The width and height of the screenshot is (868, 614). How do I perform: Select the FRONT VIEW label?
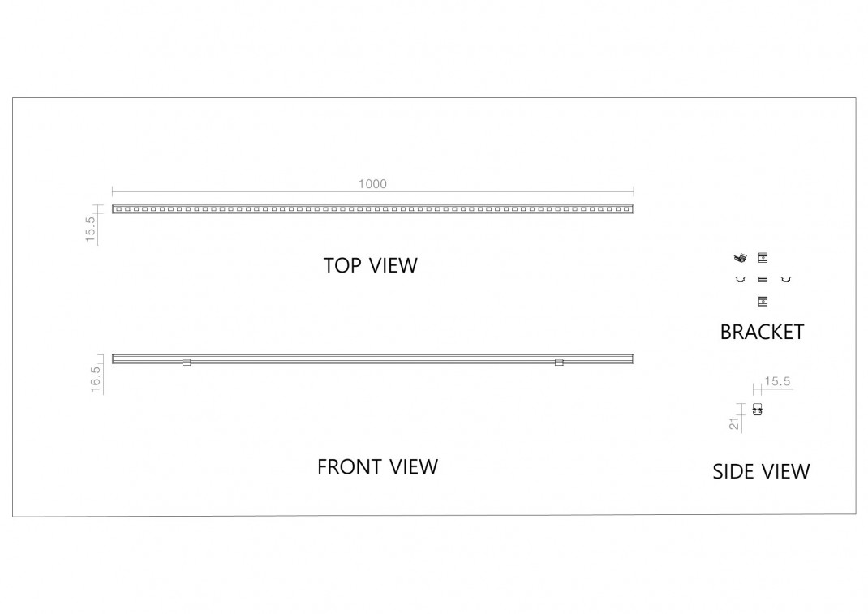click(377, 466)
